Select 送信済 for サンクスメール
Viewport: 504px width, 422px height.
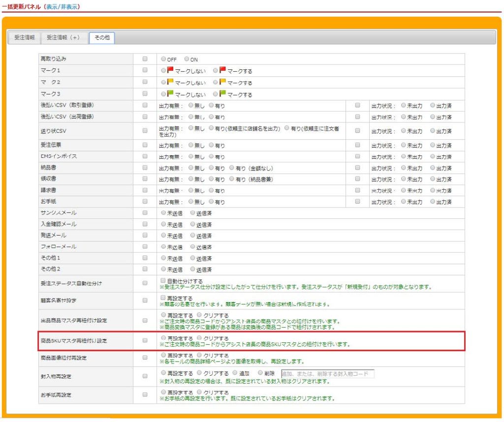[x=192, y=212]
